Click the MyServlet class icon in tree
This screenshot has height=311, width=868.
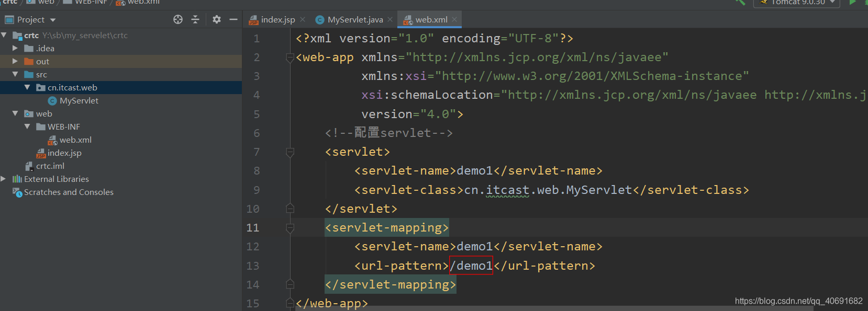(x=52, y=100)
